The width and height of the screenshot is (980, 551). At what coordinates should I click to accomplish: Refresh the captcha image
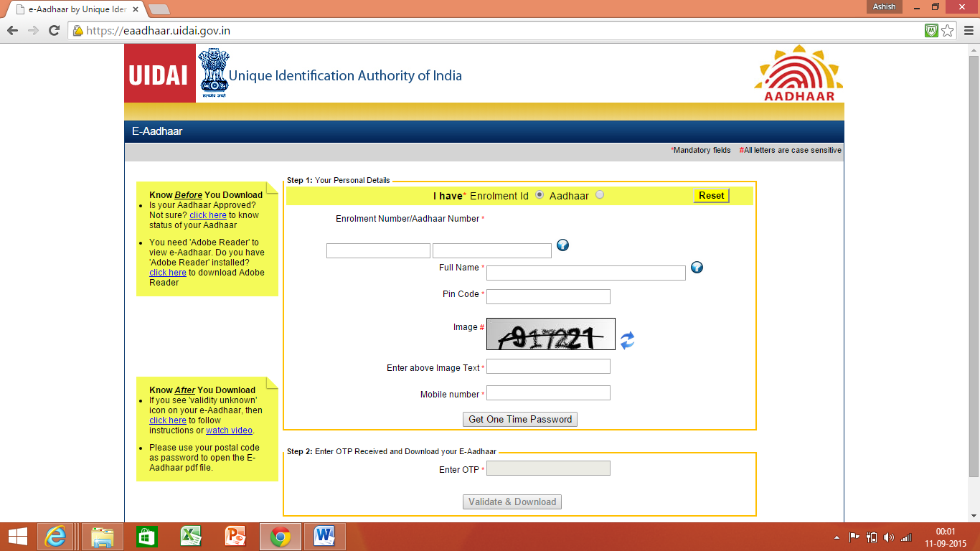(x=628, y=340)
